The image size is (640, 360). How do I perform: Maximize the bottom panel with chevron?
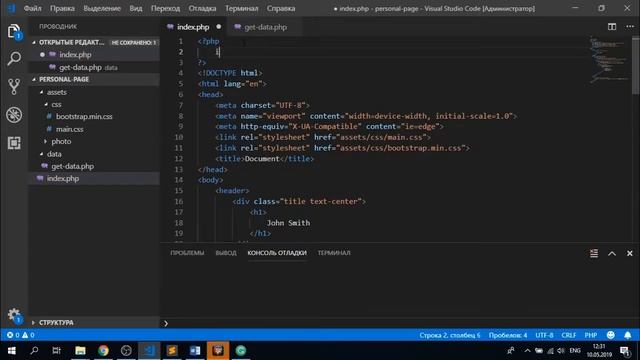click(x=612, y=253)
